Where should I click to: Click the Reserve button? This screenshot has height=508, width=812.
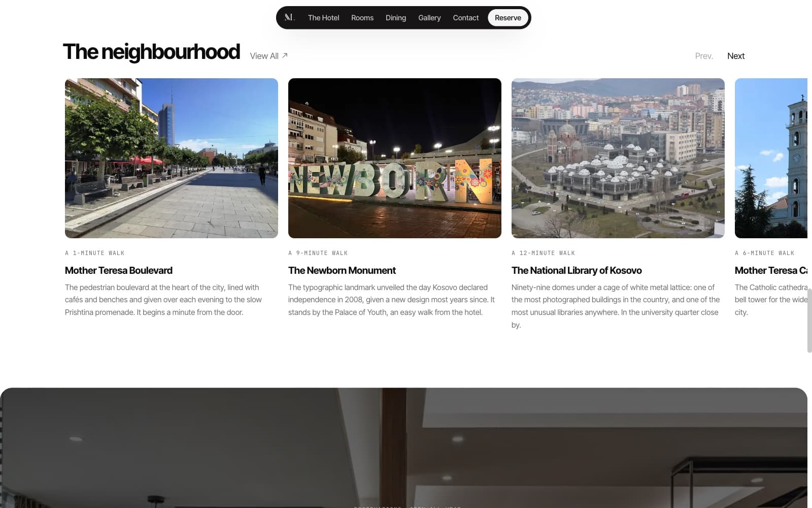[x=508, y=18]
